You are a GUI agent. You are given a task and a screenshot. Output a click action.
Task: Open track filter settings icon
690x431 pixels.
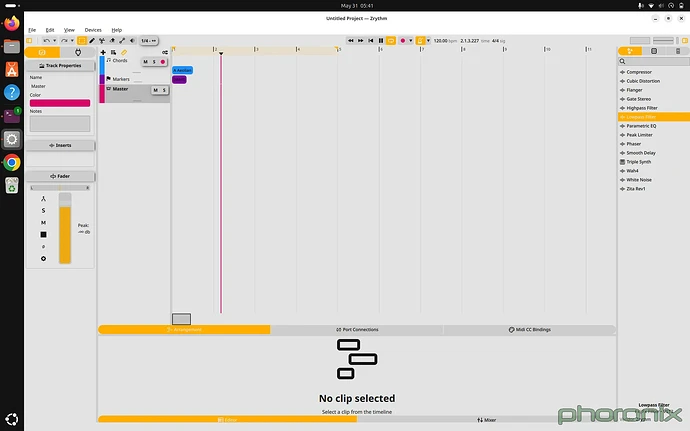165,52
